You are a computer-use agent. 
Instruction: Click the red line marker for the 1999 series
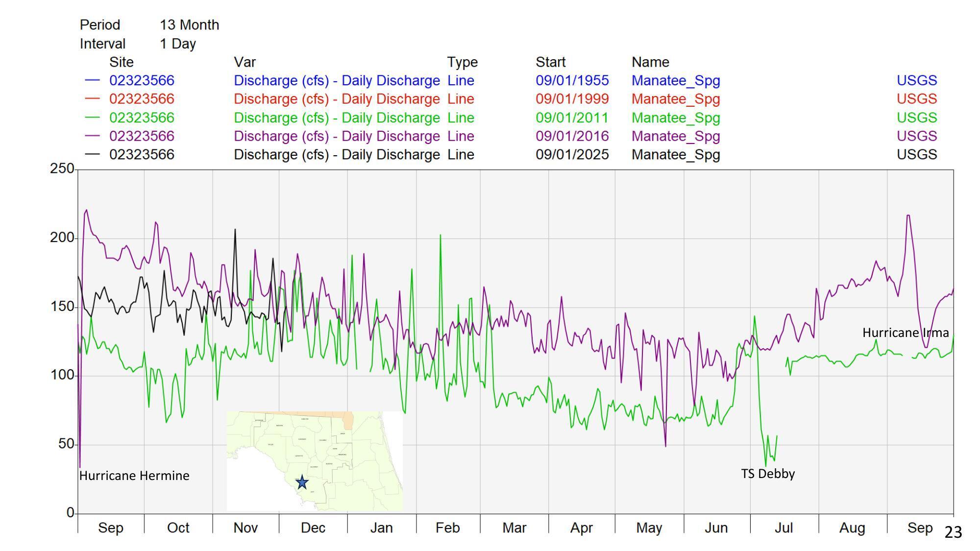tap(93, 99)
